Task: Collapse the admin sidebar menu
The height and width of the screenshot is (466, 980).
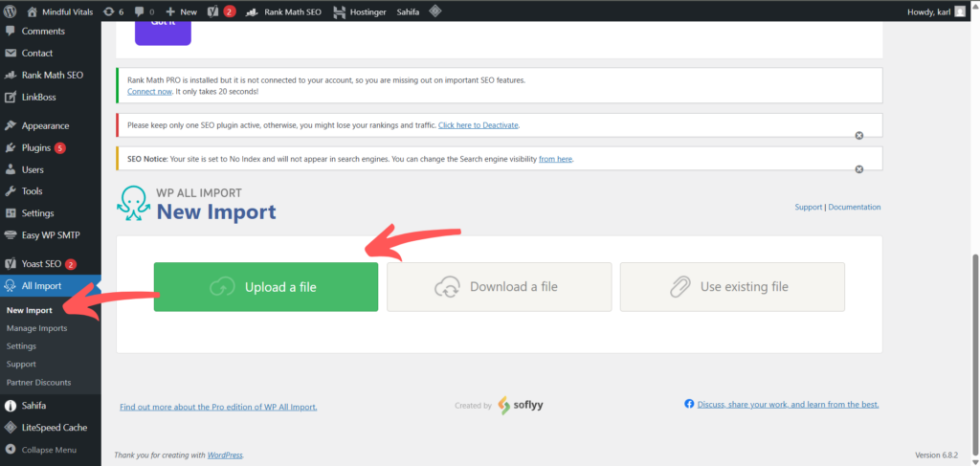Action: tap(51, 450)
